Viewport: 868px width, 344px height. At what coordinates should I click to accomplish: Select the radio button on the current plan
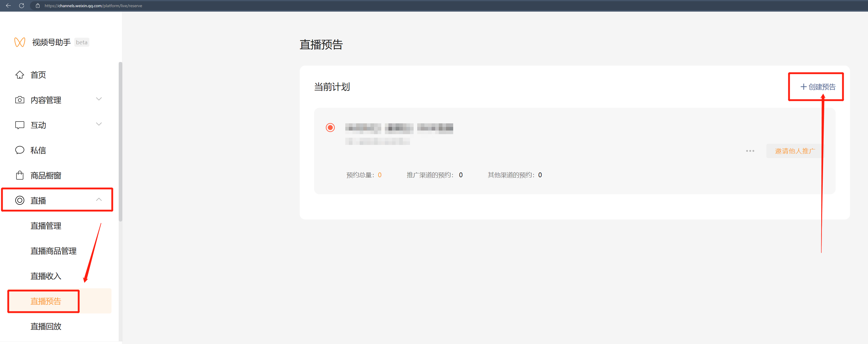pos(330,128)
